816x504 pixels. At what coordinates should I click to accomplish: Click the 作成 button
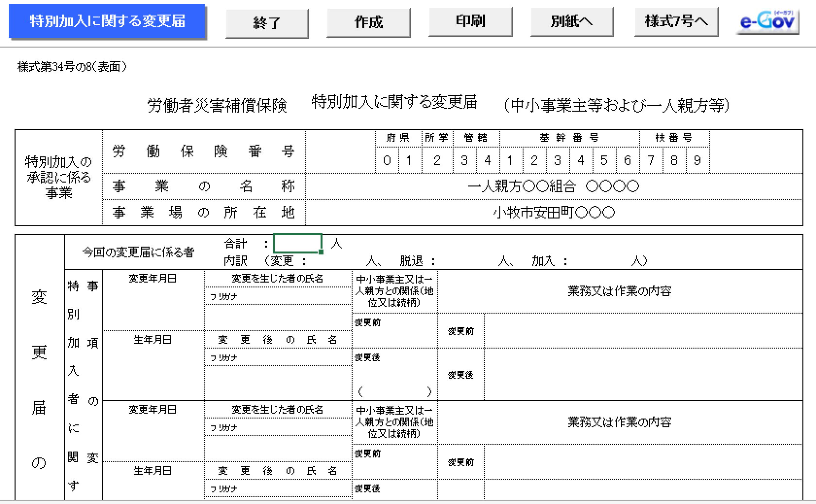tap(369, 22)
